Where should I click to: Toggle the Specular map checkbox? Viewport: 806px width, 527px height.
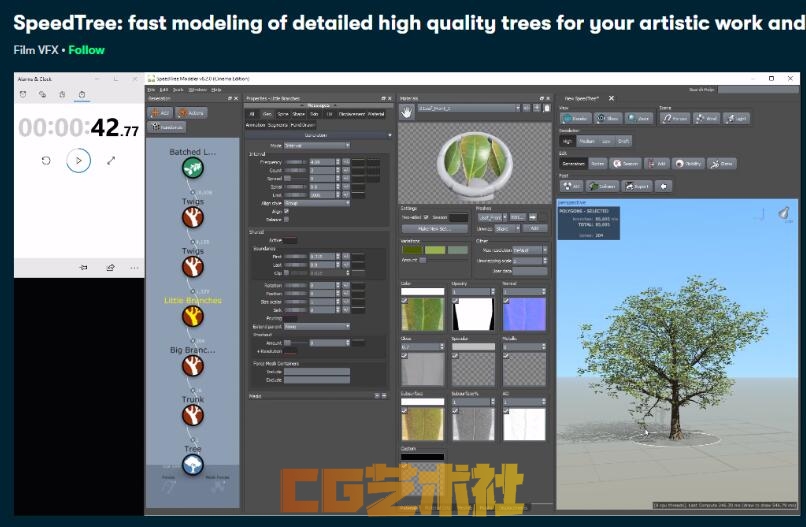coord(455,355)
